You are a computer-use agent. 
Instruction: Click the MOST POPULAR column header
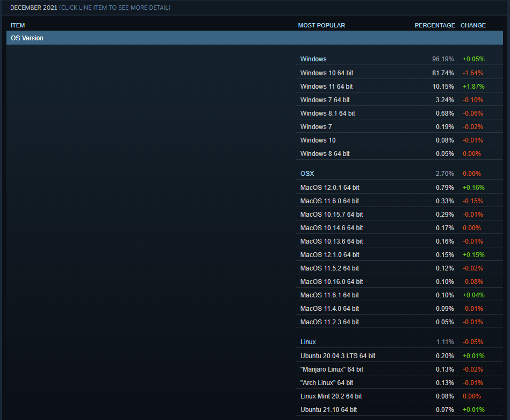coord(321,25)
